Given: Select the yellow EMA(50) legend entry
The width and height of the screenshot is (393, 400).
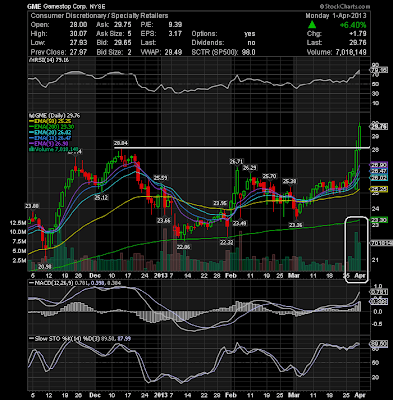Looking at the screenshot, I should pos(52,121).
